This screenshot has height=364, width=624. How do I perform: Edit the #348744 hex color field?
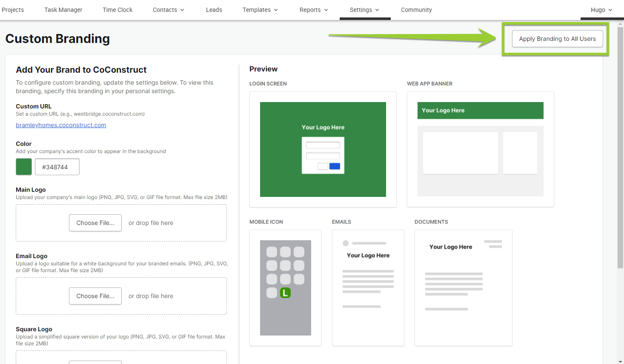tap(57, 167)
